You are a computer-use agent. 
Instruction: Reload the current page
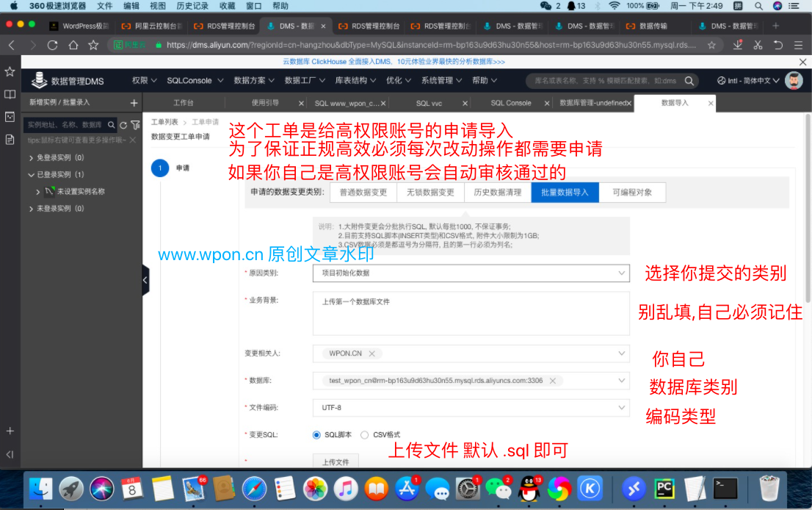pos(52,45)
